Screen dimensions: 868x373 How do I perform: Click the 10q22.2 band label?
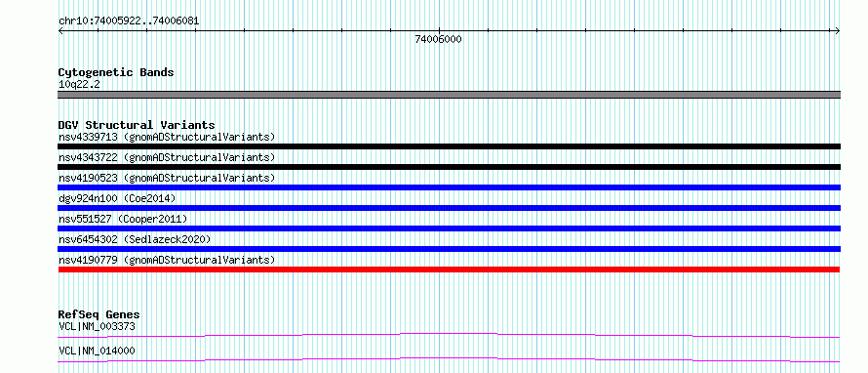click(79, 84)
